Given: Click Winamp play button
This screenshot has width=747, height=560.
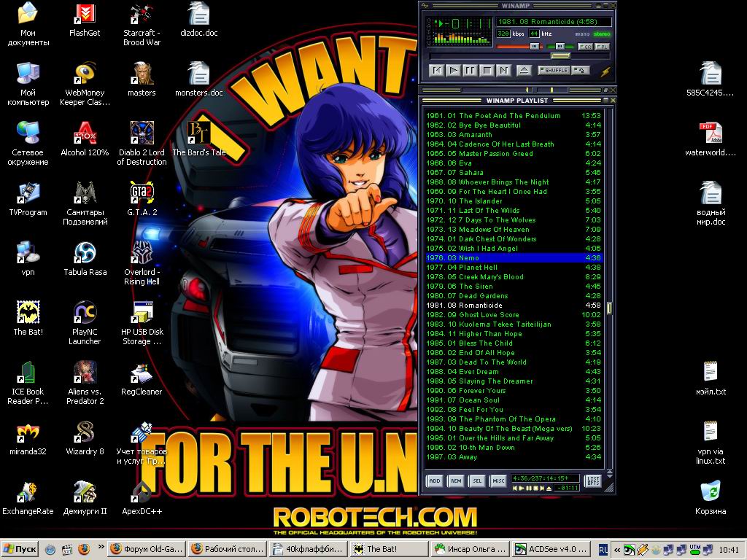Looking at the screenshot, I should pyautogui.click(x=453, y=71).
